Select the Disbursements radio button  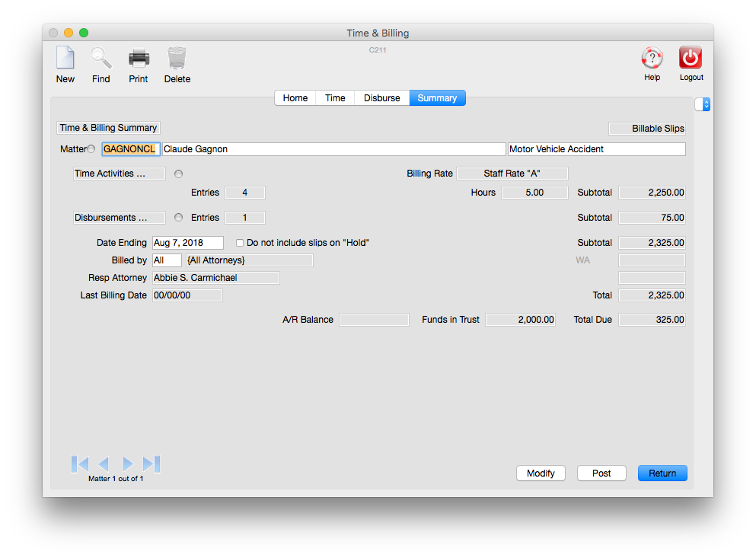pyautogui.click(x=179, y=218)
